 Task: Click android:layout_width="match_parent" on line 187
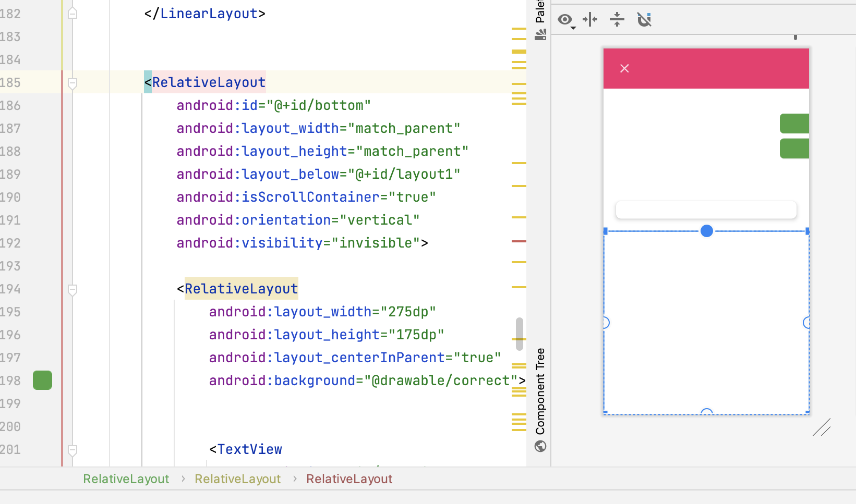(x=318, y=128)
